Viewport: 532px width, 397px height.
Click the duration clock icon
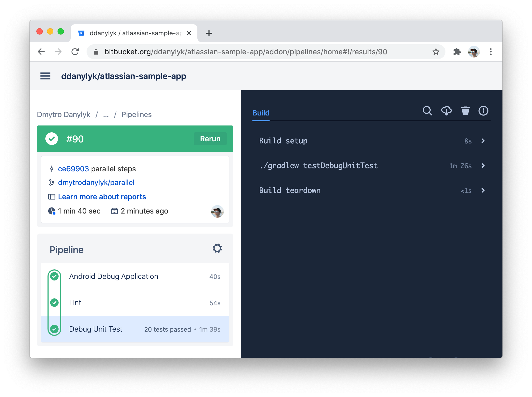coord(52,211)
